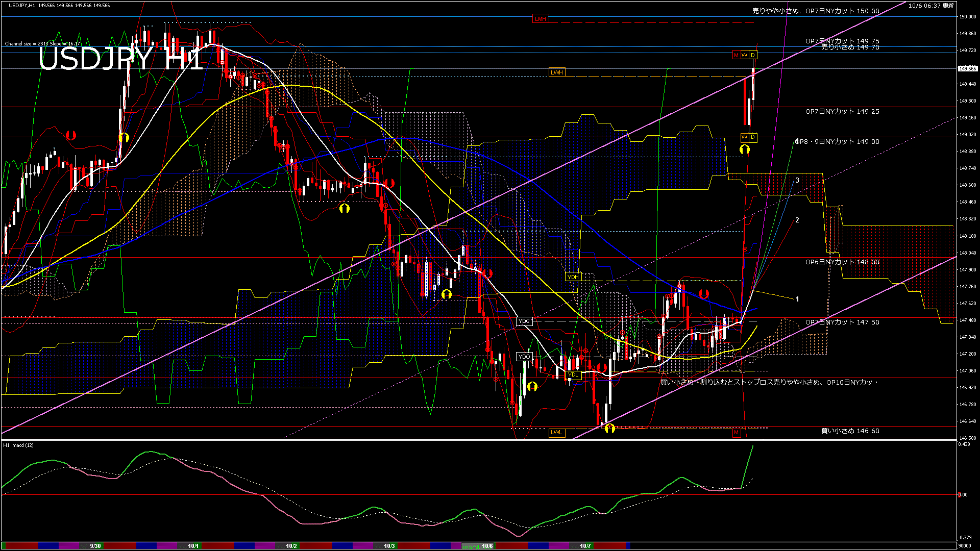Select the 10/6 date on time axis
Screen dimensions: 980x551
click(487, 546)
